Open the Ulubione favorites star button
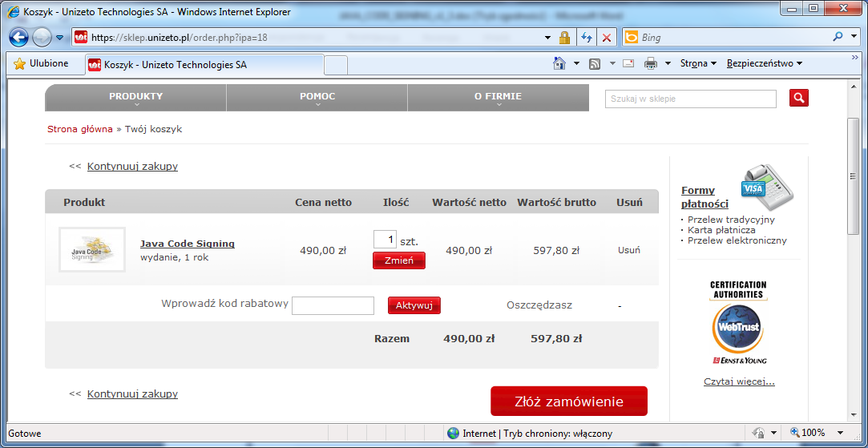868x448 pixels. (x=40, y=63)
